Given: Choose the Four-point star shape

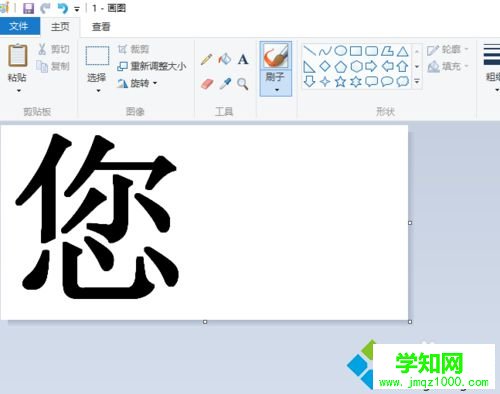Looking at the screenshot, I should (x=325, y=82).
